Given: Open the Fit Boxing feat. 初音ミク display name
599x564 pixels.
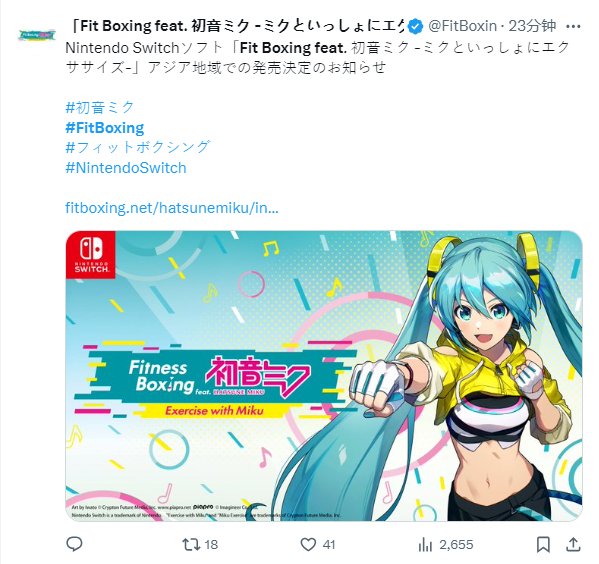Looking at the screenshot, I should pyautogui.click(x=238, y=26).
